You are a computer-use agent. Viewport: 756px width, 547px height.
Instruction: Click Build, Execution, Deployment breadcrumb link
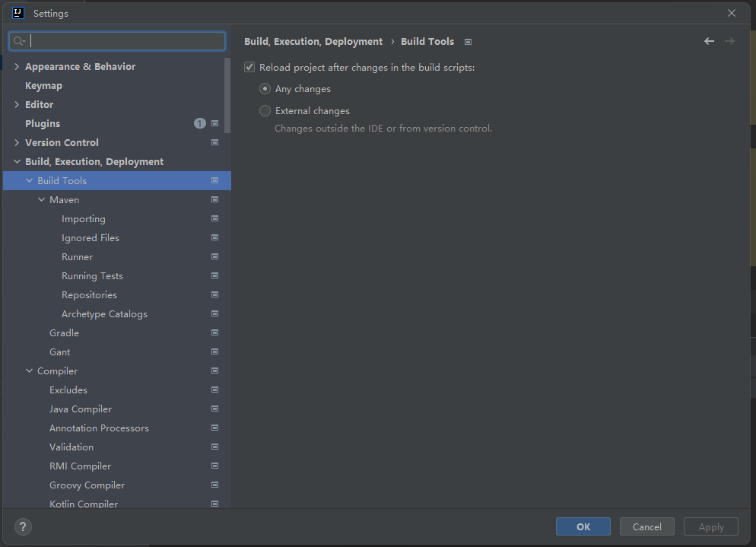pyautogui.click(x=313, y=42)
